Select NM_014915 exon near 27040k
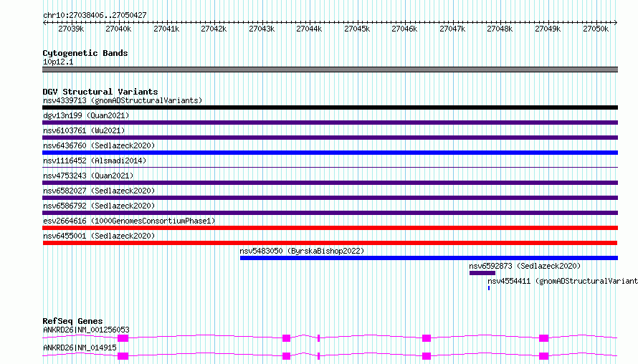Viewport: 638px width, 364px height. 123,356
